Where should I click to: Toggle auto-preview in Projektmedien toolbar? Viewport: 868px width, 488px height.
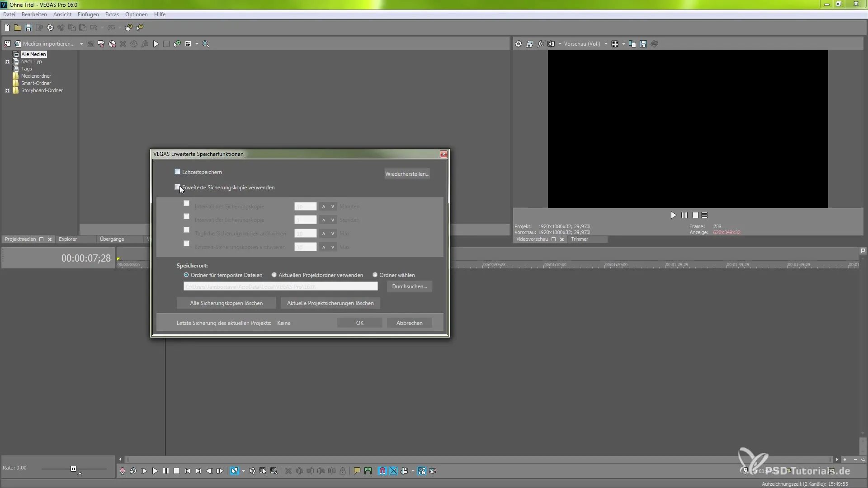[177, 44]
